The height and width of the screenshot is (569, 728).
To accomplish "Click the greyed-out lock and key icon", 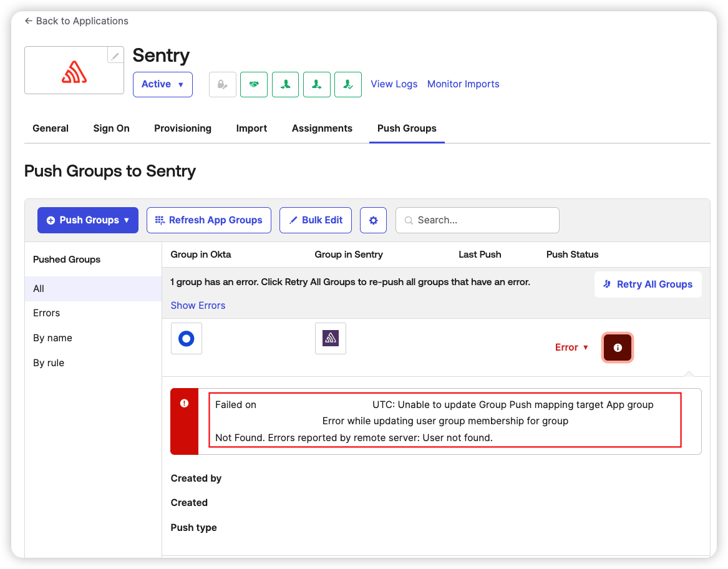I will [x=223, y=84].
